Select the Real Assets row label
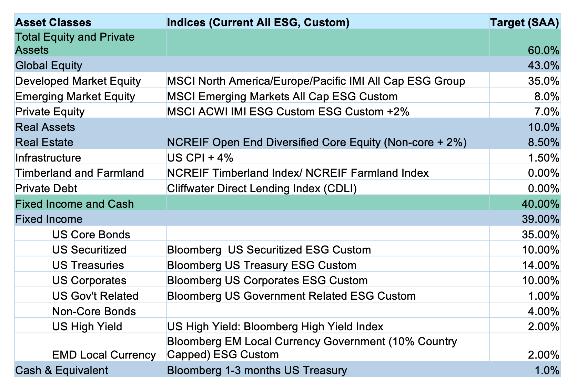 pyautogui.click(x=45, y=127)
